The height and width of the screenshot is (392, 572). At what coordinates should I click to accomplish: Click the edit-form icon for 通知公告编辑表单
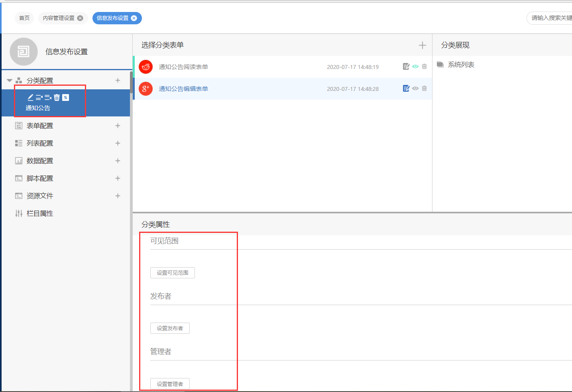pyautogui.click(x=406, y=89)
